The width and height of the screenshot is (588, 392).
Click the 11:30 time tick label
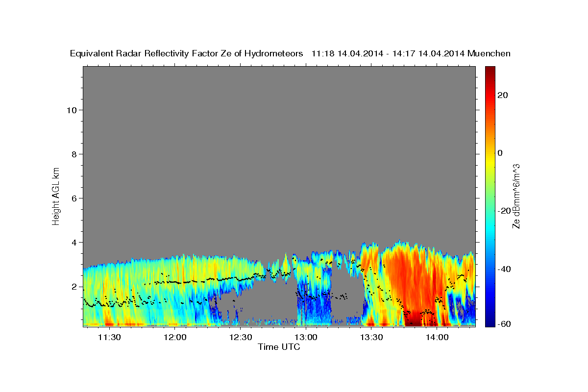109,338
